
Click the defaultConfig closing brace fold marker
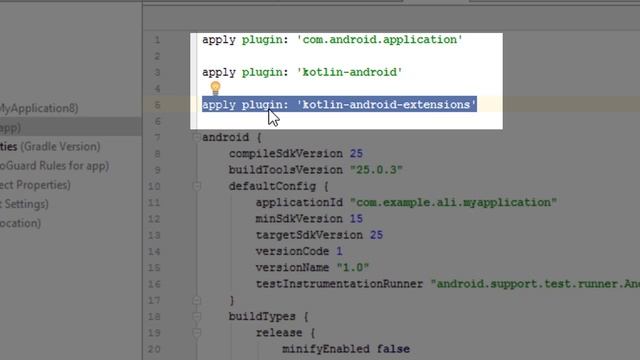(196, 300)
